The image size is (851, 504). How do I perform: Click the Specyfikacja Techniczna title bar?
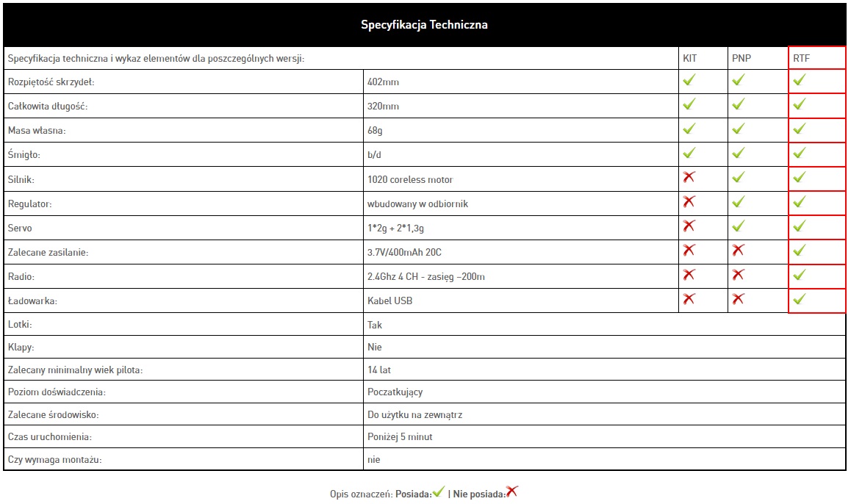click(x=424, y=25)
